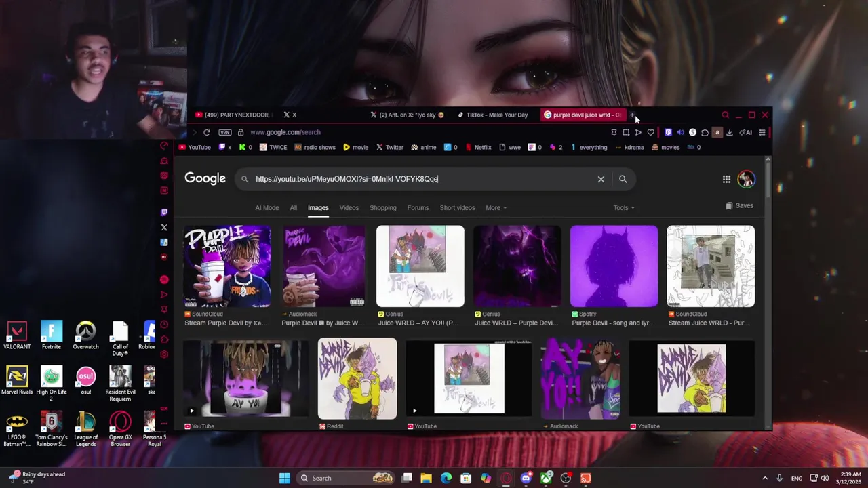Open the wwe bookmark folder
The height and width of the screenshot is (488, 868).
coord(509,147)
